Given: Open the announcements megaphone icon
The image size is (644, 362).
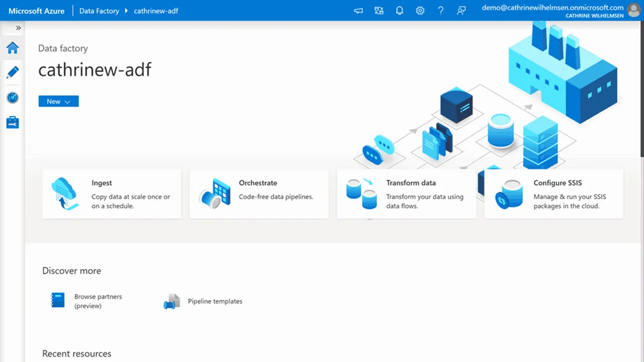Looking at the screenshot, I should (358, 11).
